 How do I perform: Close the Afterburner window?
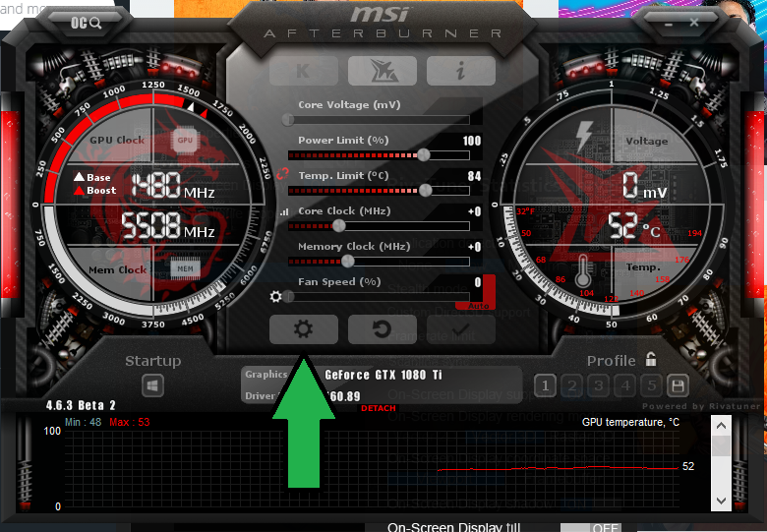[x=694, y=23]
